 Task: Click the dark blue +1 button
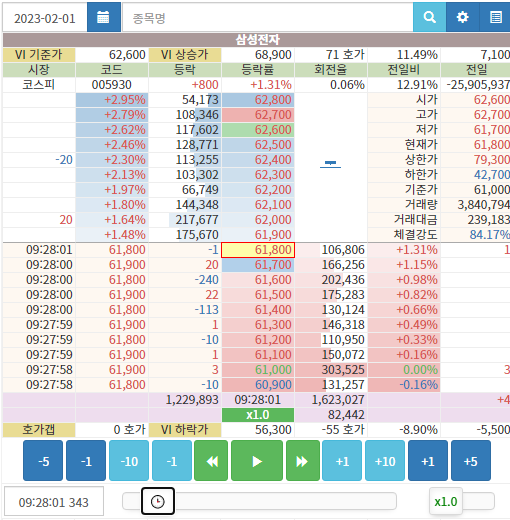tap(428, 461)
